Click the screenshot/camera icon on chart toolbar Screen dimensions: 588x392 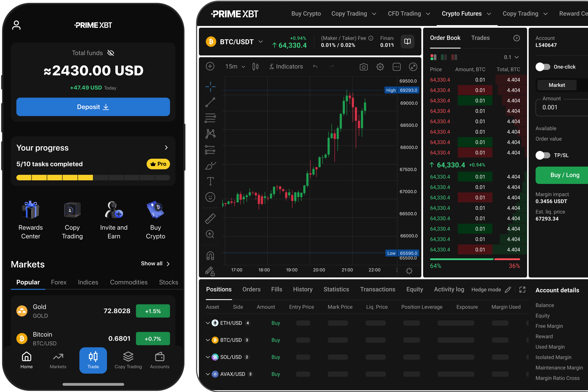pyautogui.click(x=364, y=66)
